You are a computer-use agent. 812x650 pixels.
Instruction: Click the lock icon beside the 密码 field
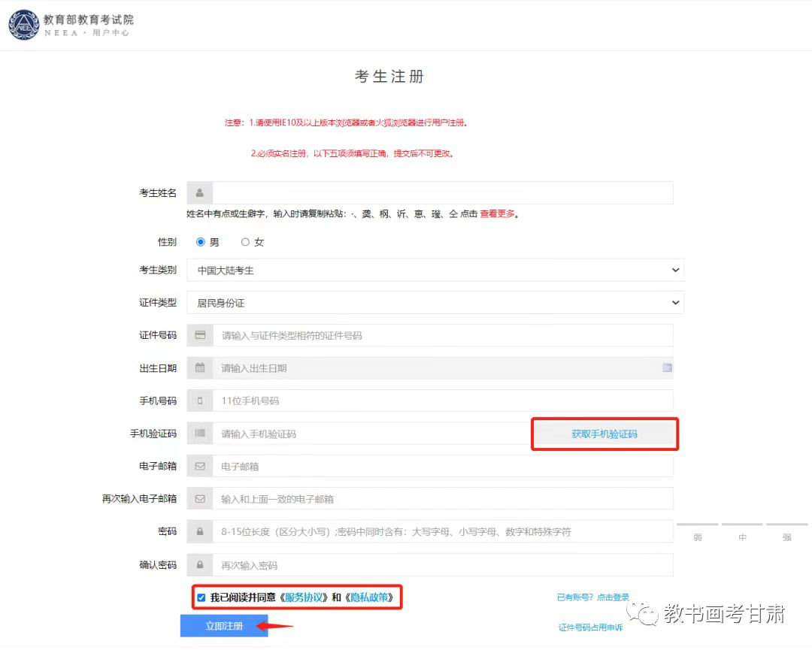pos(200,532)
